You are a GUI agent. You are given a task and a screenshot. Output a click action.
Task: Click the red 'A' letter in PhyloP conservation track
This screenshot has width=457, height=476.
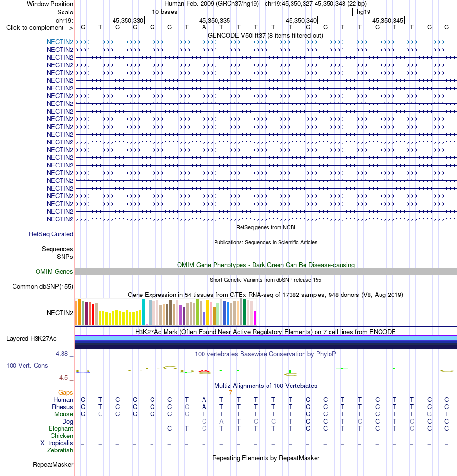pos(204,371)
